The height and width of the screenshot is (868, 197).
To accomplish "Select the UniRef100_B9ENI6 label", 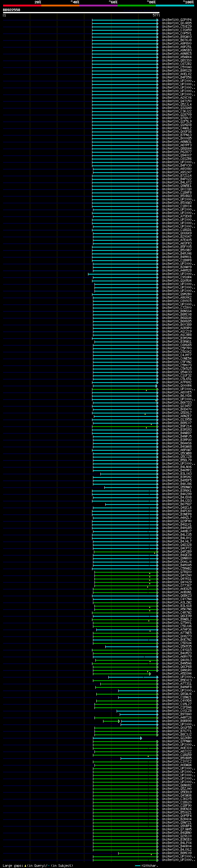I will pyautogui.click(x=177, y=809).
